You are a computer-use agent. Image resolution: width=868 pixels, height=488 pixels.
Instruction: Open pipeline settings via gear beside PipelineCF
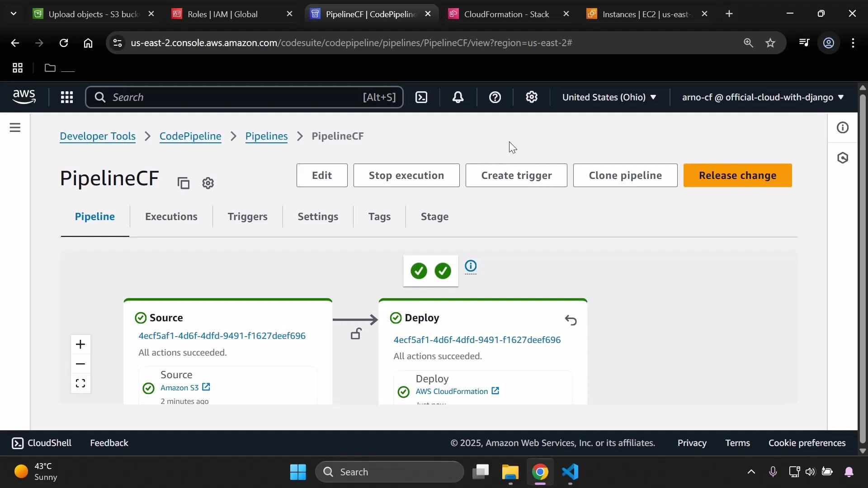pos(208,183)
